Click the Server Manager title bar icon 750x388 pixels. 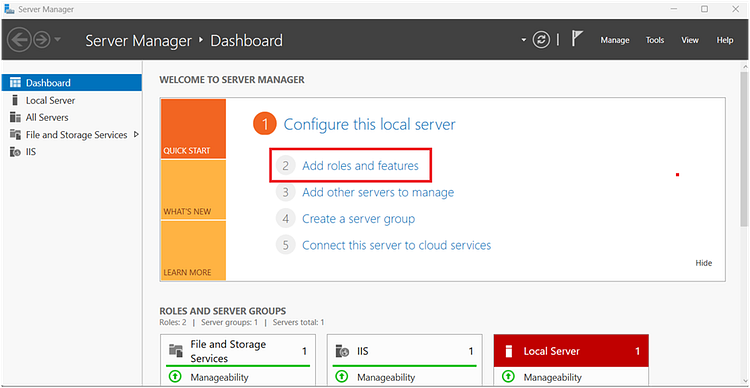9,9
